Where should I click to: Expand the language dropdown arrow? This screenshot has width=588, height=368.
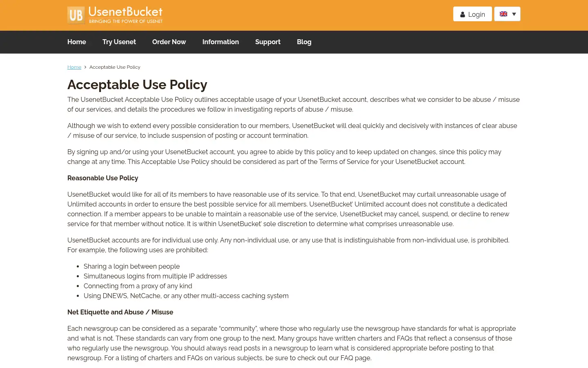coord(514,14)
